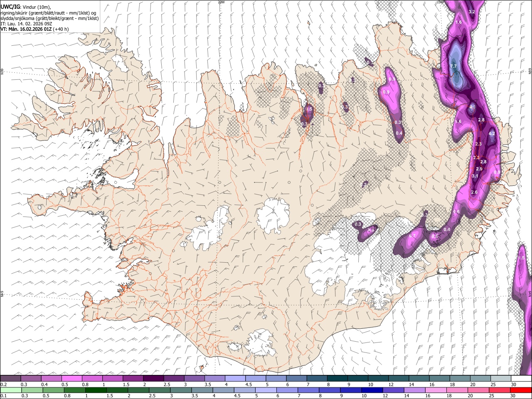Image resolution: width=532 pixels, height=399 pixels.
Task: Click the 15W longitude label
Action: pyautogui.click(x=440, y=2)
